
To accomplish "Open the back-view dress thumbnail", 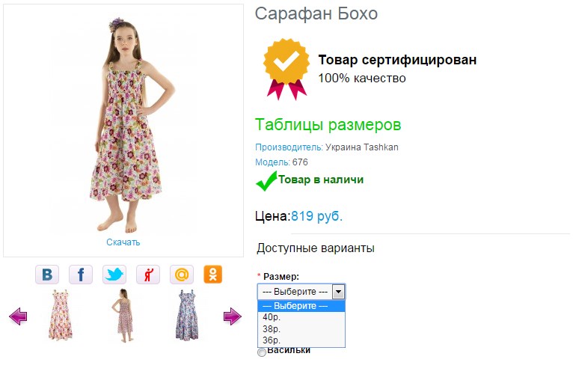I will pyautogui.click(x=123, y=316).
